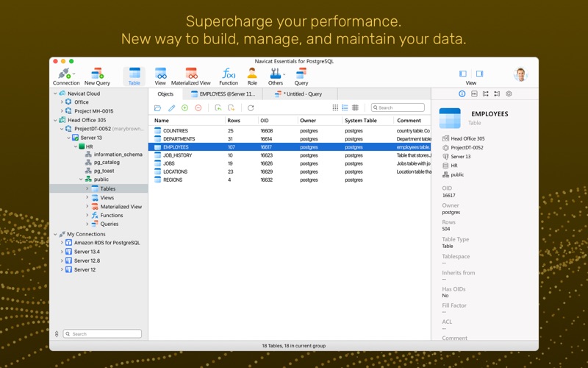Open the View objects toolbar icon
The width and height of the screenshot is (588, 368).
tap(160, 77)
